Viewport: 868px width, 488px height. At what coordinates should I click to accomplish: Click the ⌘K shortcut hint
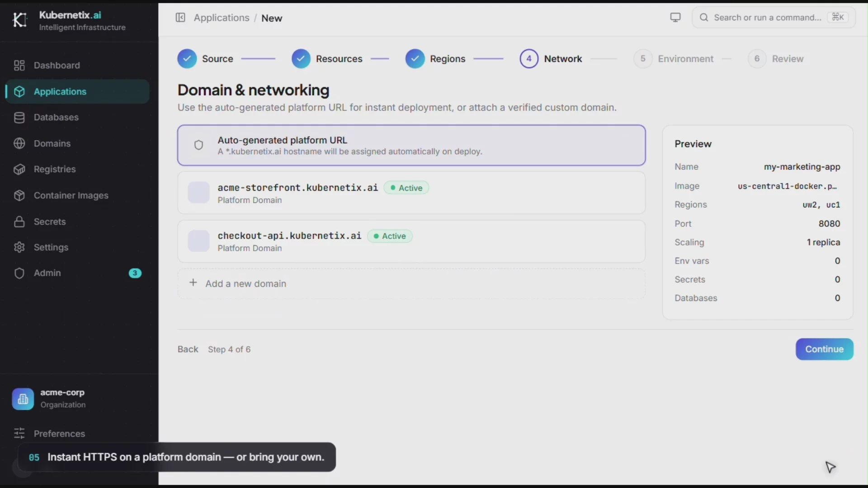pyautogui.click(x=838, y=17)
